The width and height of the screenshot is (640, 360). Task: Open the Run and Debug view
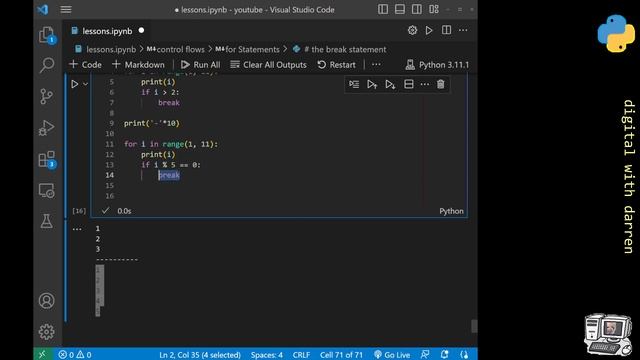tap(47, 127)
